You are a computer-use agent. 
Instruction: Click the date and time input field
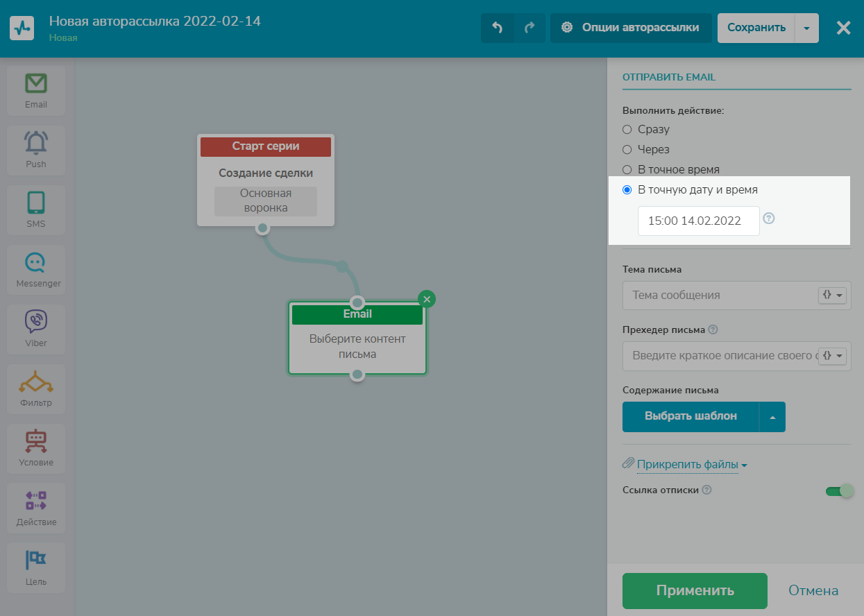coord(698,221)
